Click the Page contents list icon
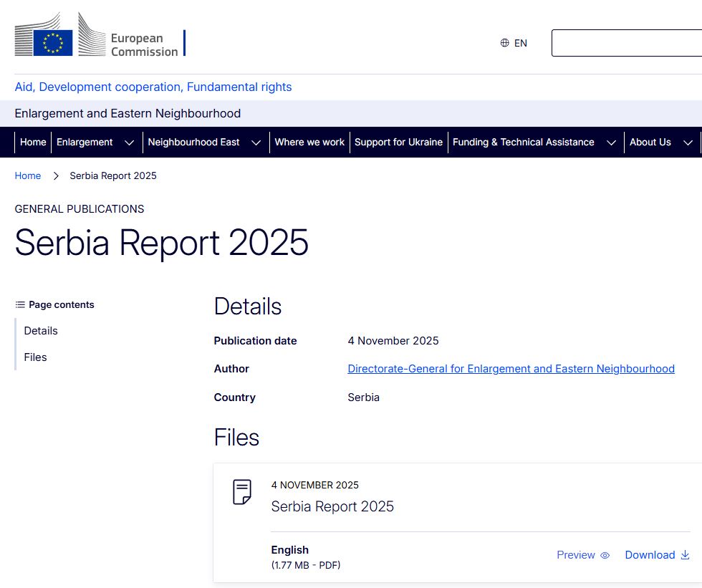 (x=21, y=304)
